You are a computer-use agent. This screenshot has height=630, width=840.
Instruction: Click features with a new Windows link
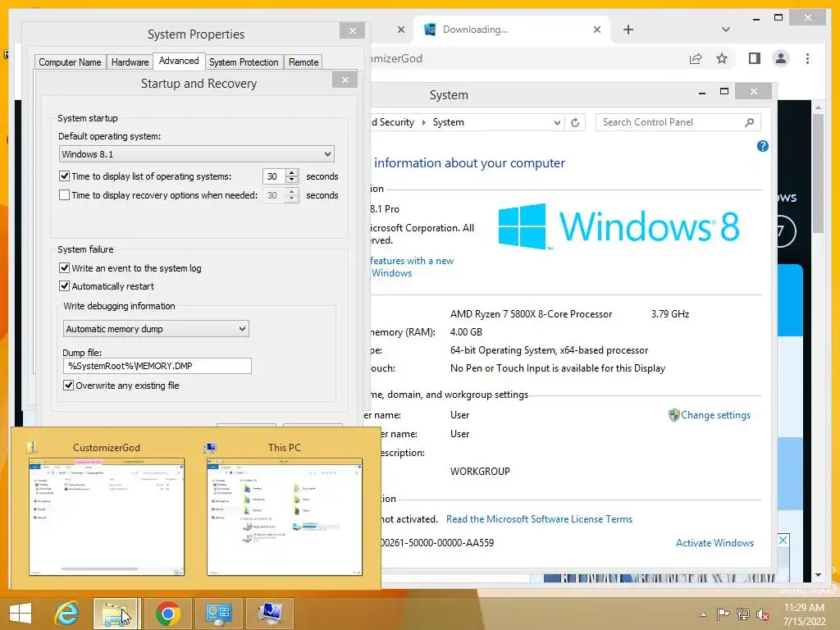pyautogui.click(x=412, y=267)
